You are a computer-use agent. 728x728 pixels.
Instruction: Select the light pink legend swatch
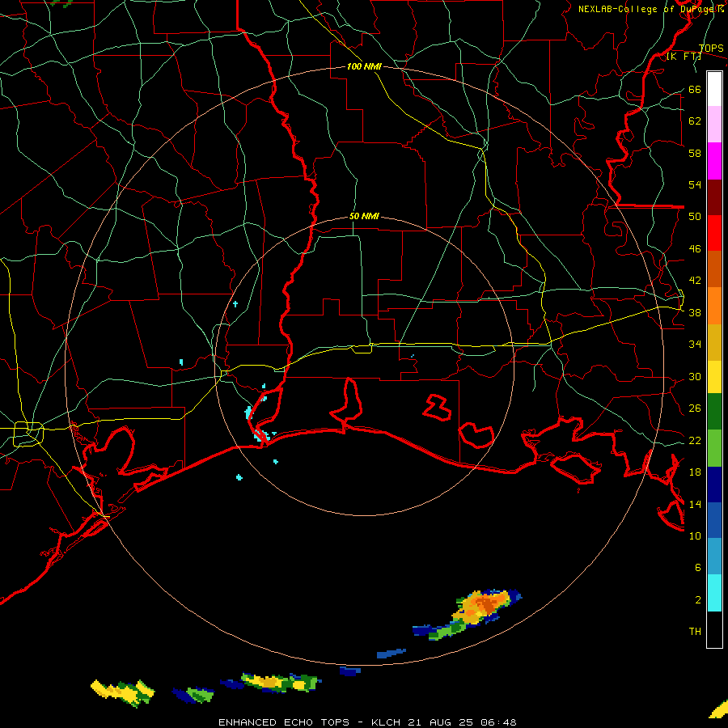pyautogui.click(x=714, y=125)
